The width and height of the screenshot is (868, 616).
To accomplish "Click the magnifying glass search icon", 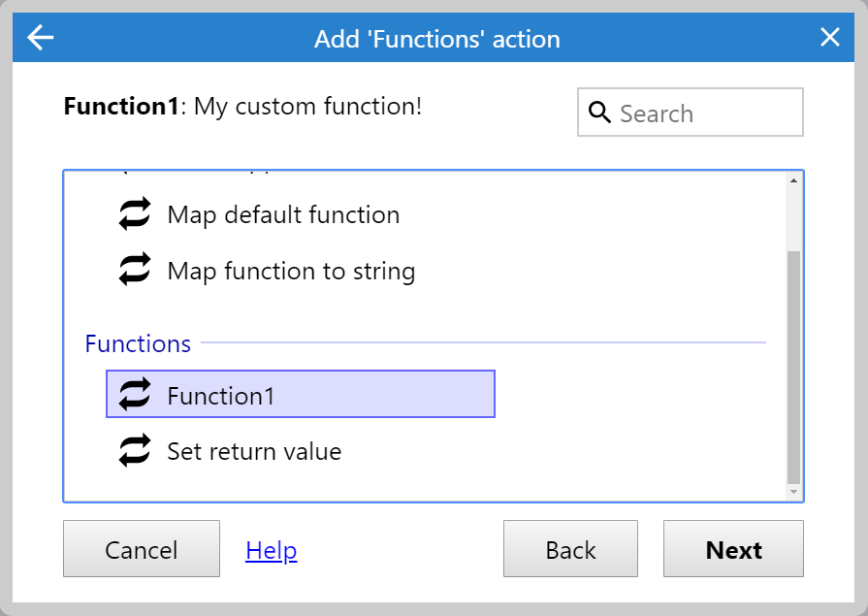I will [599, 113].
